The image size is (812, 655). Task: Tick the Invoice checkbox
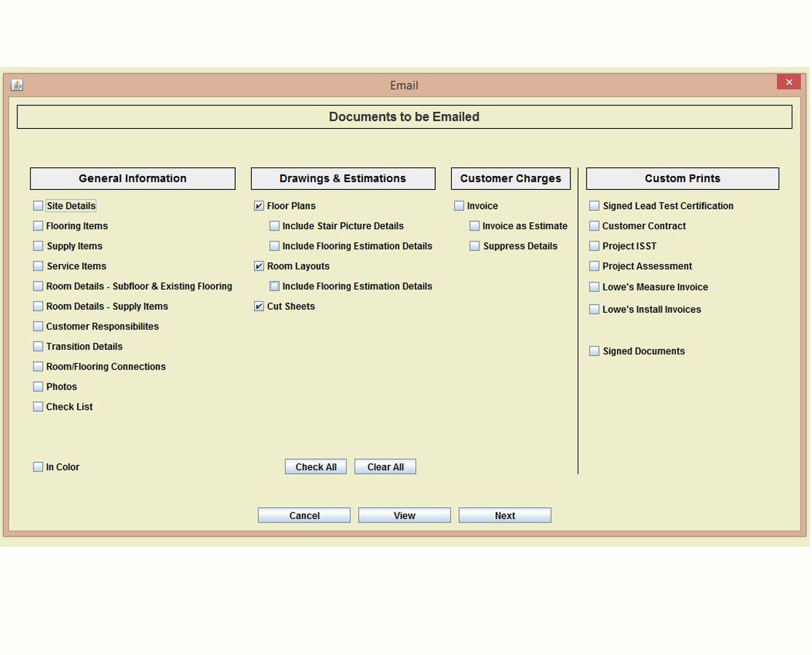click(x=459, y=206)
